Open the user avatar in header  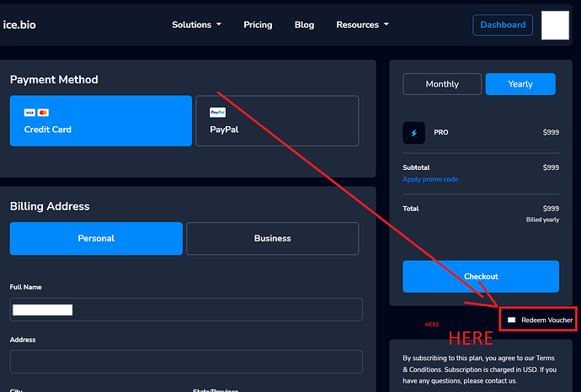[554, 25]
